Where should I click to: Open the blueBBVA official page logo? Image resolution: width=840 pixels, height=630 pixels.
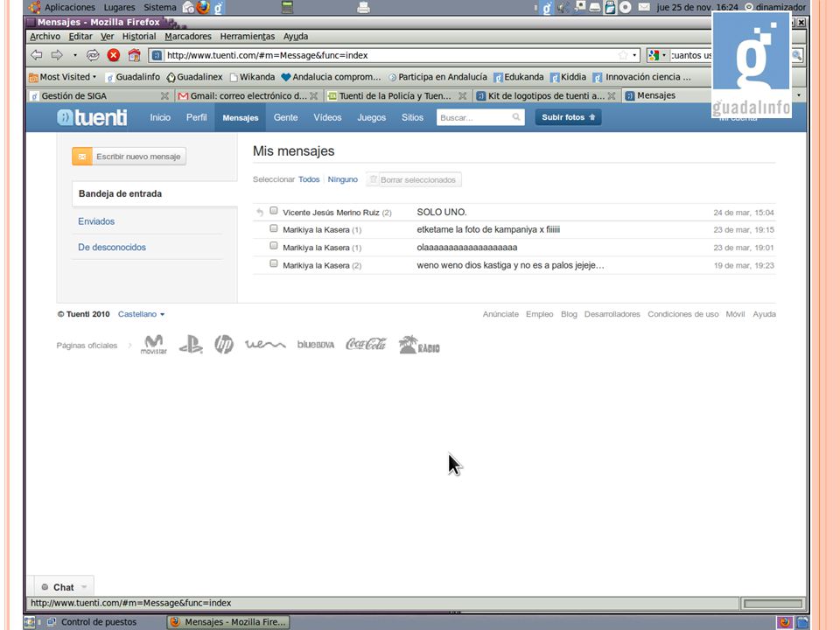click(x=316, y=345)
